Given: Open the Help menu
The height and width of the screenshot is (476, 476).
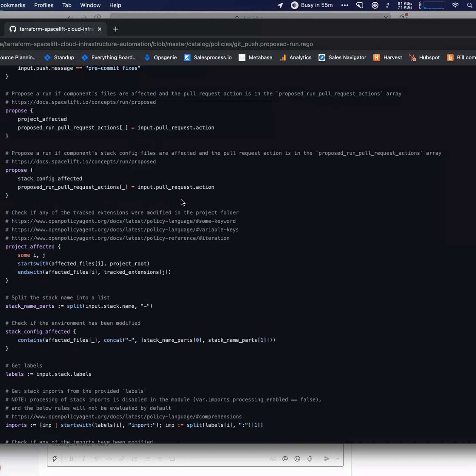Looking at the screenshot, I should [x=115, y=5].
